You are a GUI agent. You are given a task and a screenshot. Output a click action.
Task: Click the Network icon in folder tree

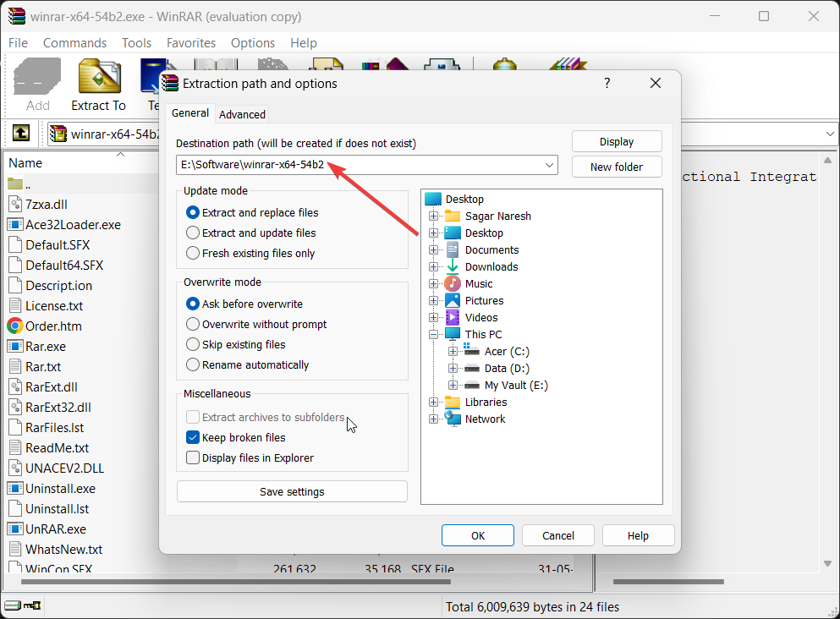coord(453,419)
